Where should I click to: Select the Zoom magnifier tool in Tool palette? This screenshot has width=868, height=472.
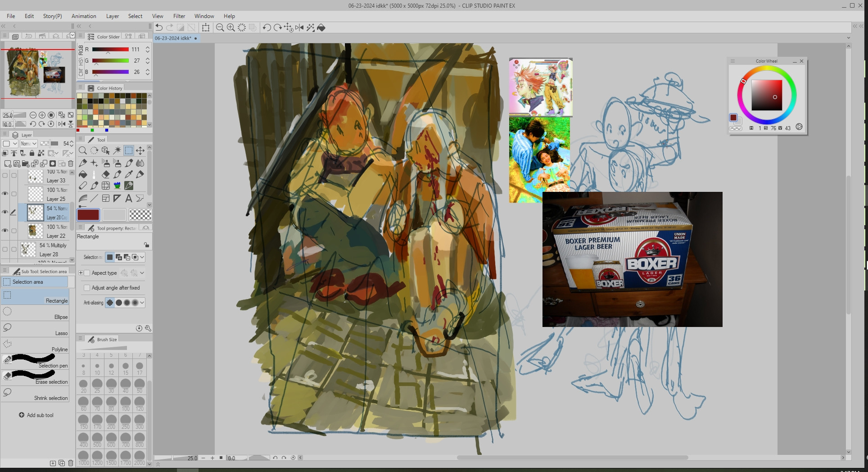83,150
